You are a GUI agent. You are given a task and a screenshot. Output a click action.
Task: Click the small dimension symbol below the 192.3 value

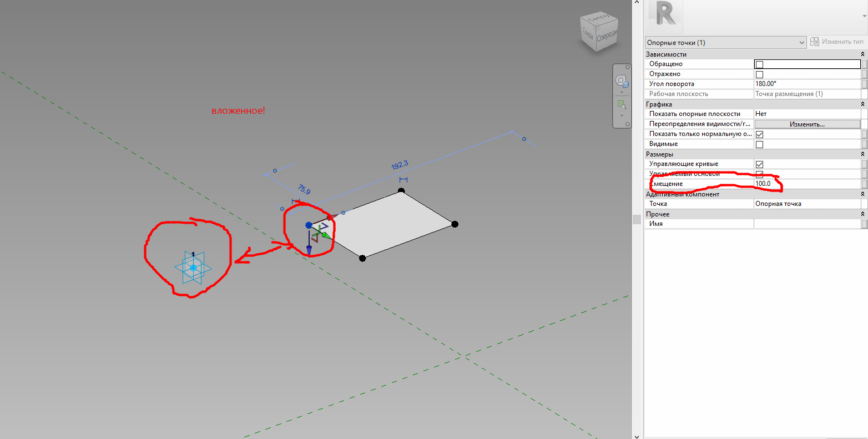403,180
